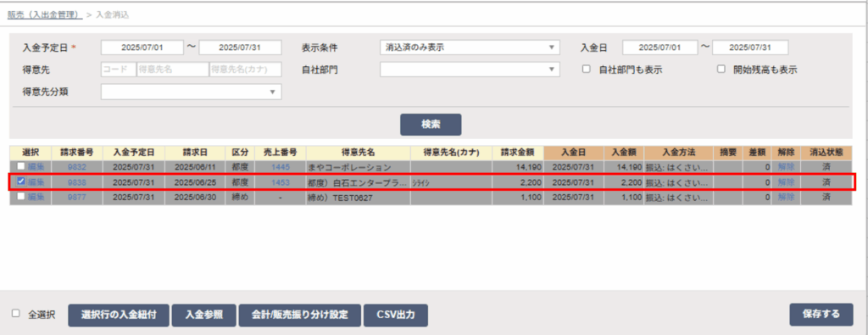
Task: Enable the 自社部門も表示 checkbox
Action: click(x=587, y=70)
